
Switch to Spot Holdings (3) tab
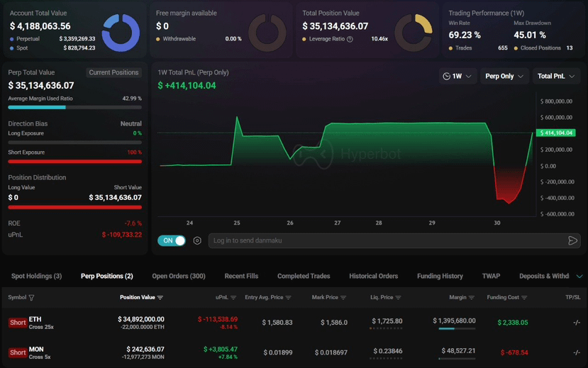click(x=36, y=277)
